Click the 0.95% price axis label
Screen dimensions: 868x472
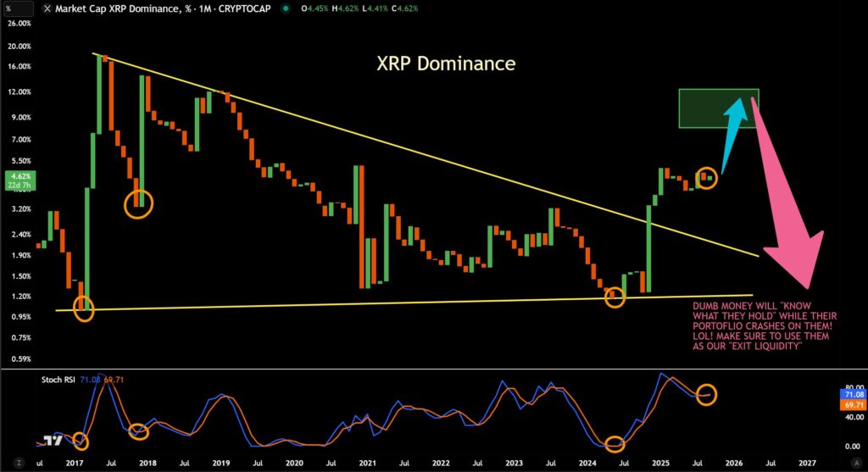21,317
